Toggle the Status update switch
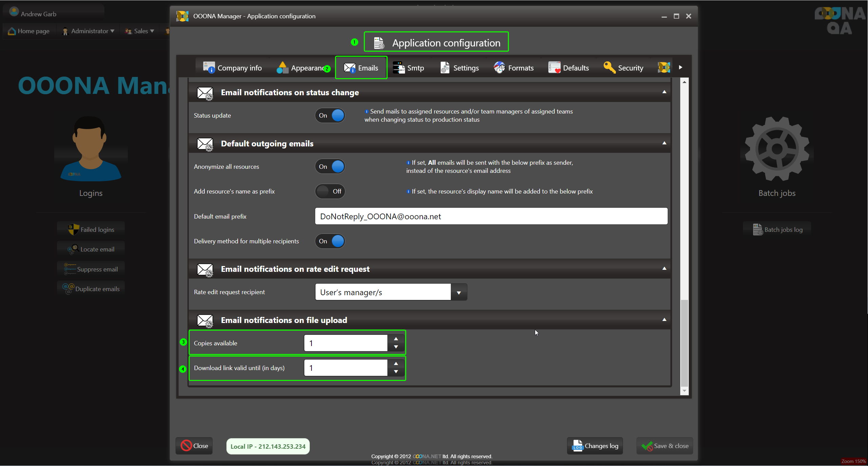 click(330, 116)
